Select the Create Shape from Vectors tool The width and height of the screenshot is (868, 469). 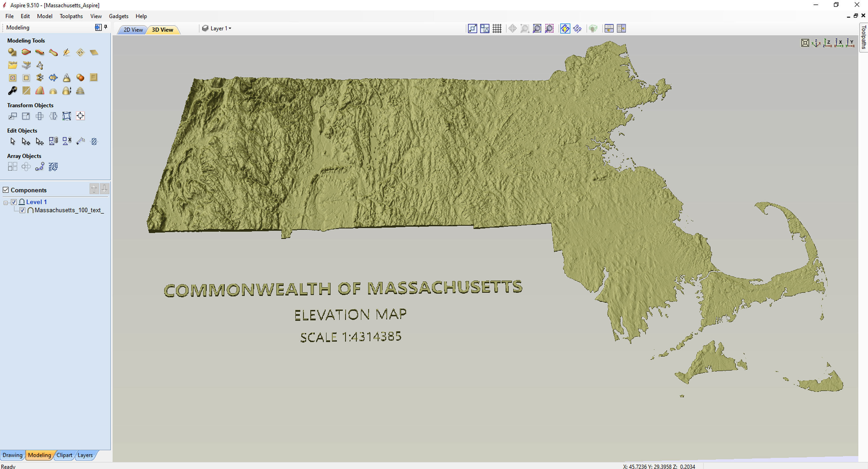coord(12,52)
